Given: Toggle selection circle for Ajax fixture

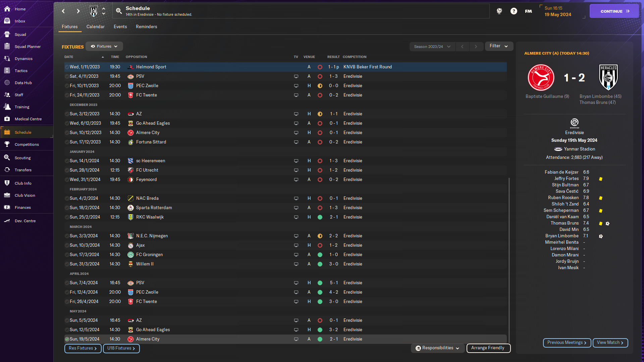Looking at the screenshot, I should click(x=67, y=245).
